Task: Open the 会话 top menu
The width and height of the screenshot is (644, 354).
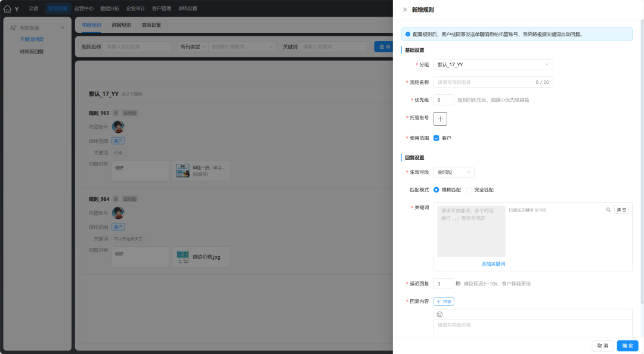Action: 33,8
